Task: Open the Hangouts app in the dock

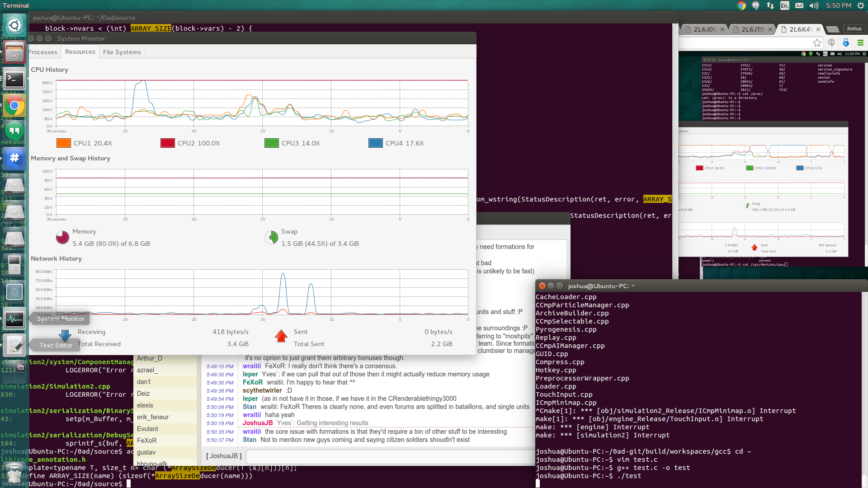Action: pyautogui.click(x=14, y=131)
